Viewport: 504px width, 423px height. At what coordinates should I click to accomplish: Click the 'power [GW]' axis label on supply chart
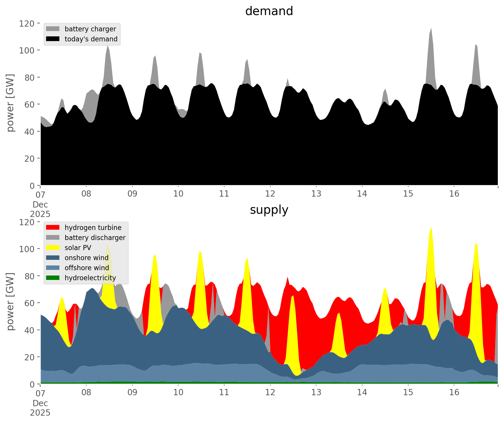pos(10,302)
